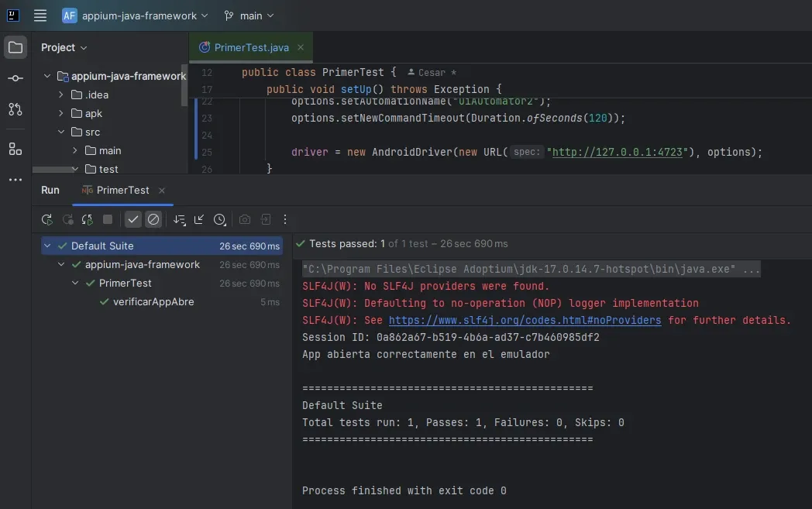Screen dimensions: 812x509
Task: Open the Commit tool window
Action: click(15, 78)
